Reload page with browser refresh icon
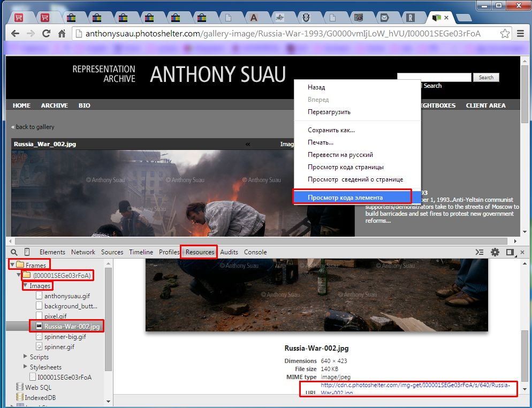Screen dimensions: 532x408 46,33
